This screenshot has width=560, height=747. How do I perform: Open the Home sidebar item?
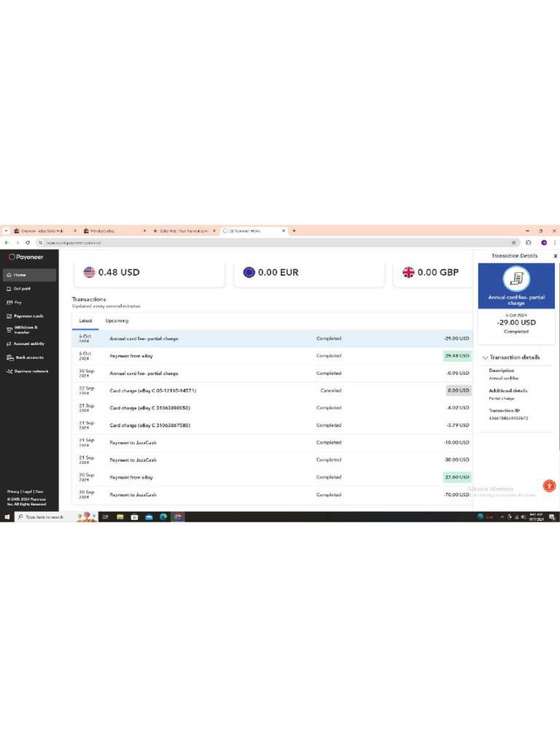click(x=29, y=275)
